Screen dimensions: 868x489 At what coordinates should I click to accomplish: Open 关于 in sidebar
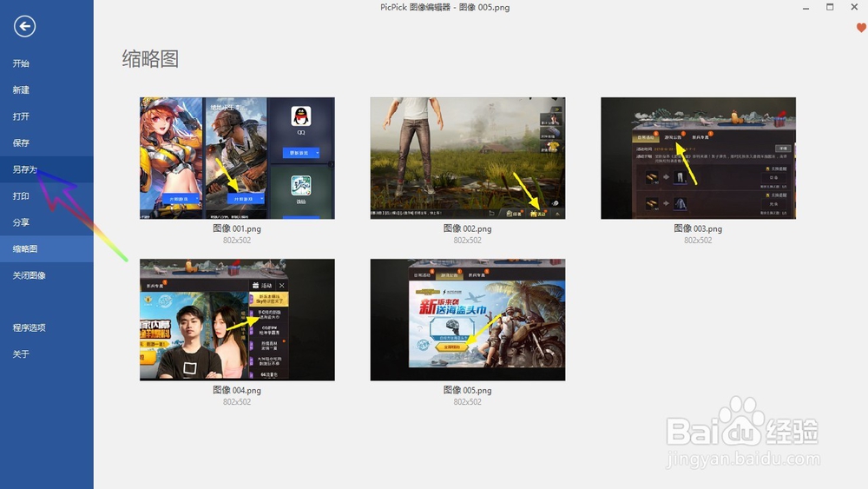pyautogui.click(x=47, y=354)
